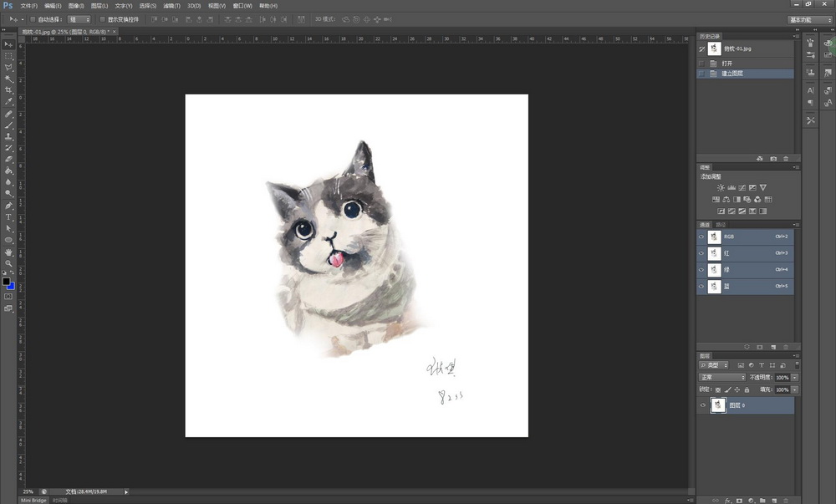
Task: Click the foreground black color swatch
Action: pyautogui.click(x=6, y=282)
